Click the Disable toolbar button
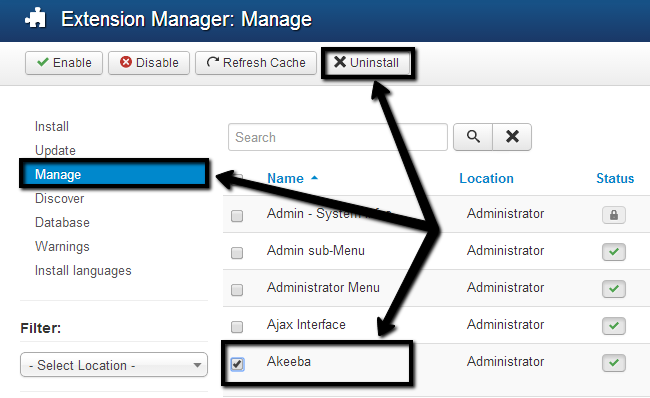This screenshot has width=650, height=398. coord(149,63)
